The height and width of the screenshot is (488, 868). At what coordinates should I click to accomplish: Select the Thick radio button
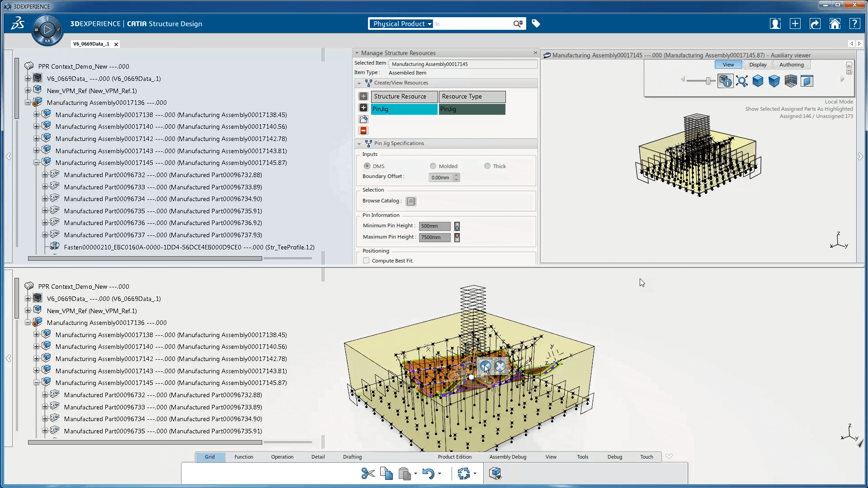[x=487, y=166]
